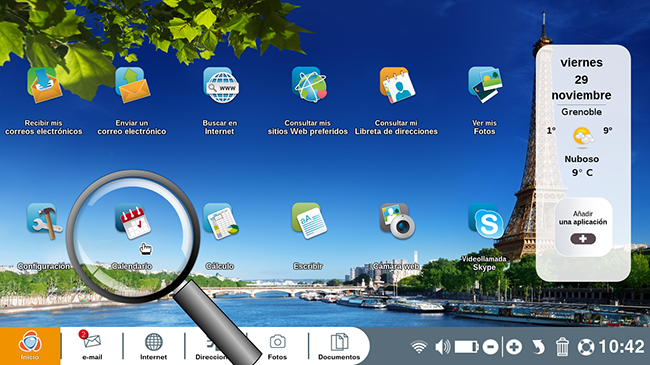Open Consultar mis sitios Web preferidos
Image resolution: width=650 pixels, height=365 pixels.
[x=309, y=85]
